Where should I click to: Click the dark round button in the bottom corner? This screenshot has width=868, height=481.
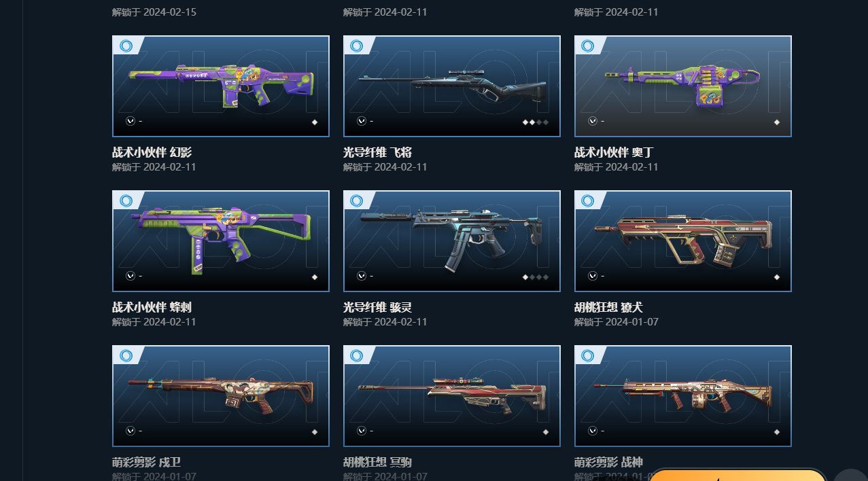[x=850, y=475]
